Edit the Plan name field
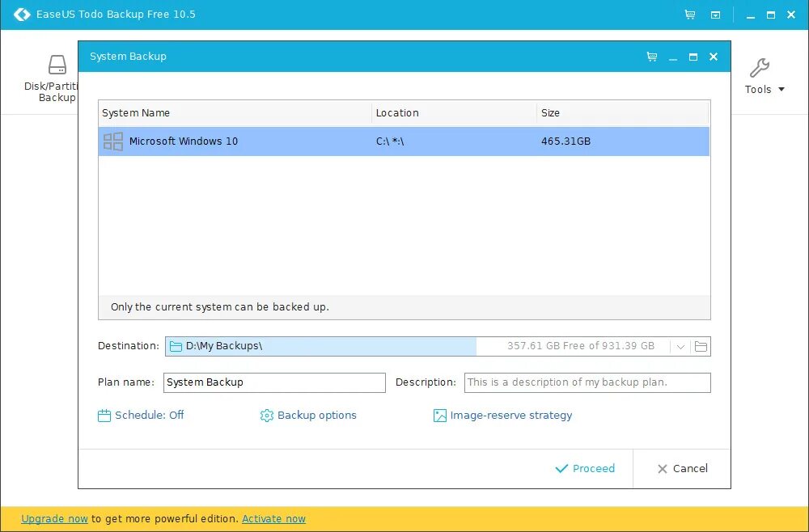This screenshot has height=532, width=809. (x=274, y=382)
